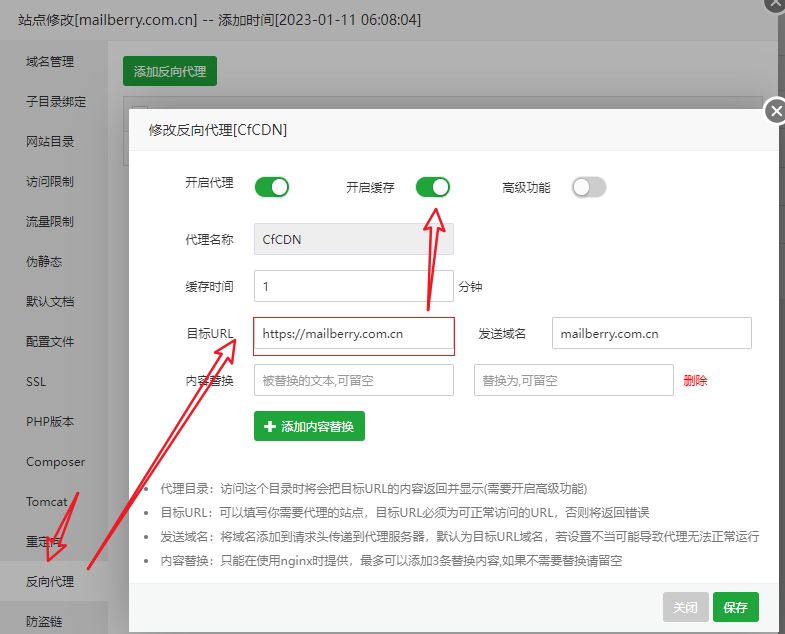Open the 配置文件 tab
Screen dimensions: 785x634
coord(50,342)
